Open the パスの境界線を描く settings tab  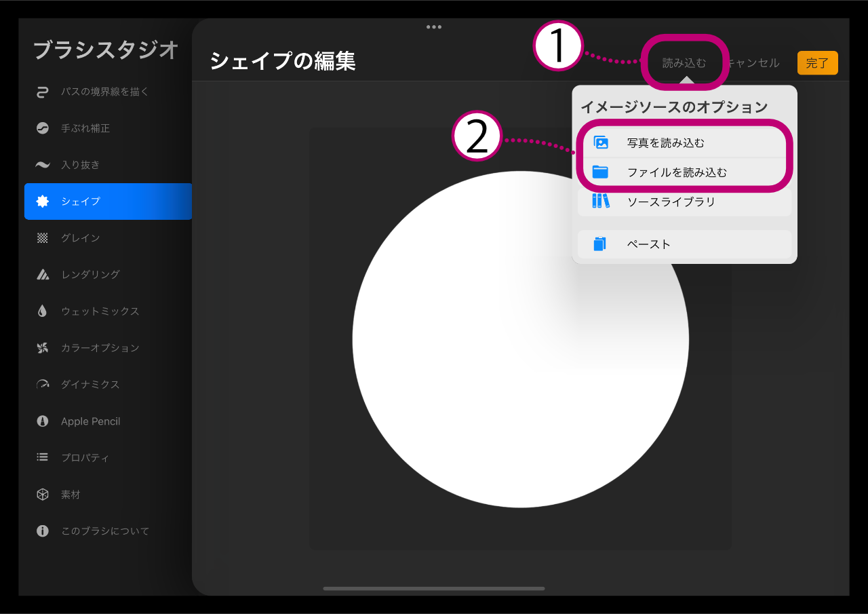(108, 92)
